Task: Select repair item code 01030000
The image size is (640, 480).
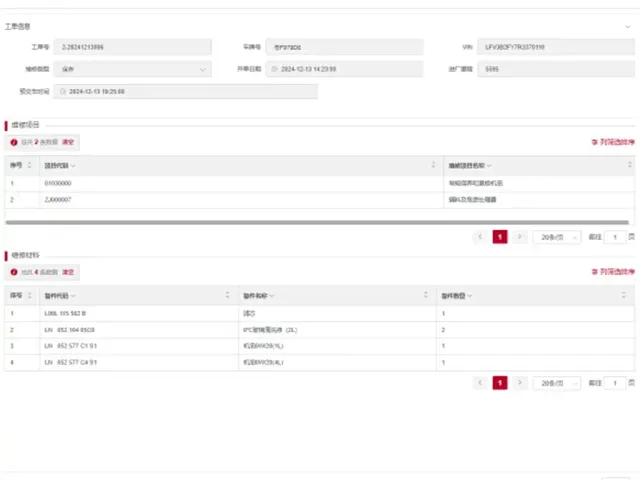Action: pyautogui.click(x=58, y=183)
